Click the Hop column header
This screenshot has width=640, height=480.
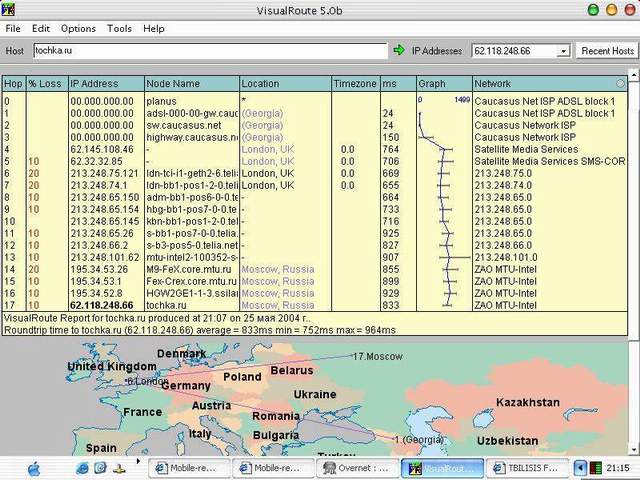(14, 84)
